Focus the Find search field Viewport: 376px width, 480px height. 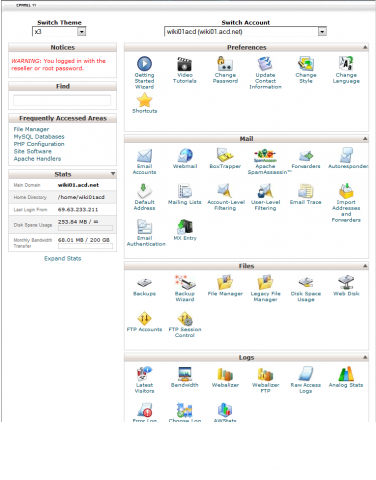[62, 100]
